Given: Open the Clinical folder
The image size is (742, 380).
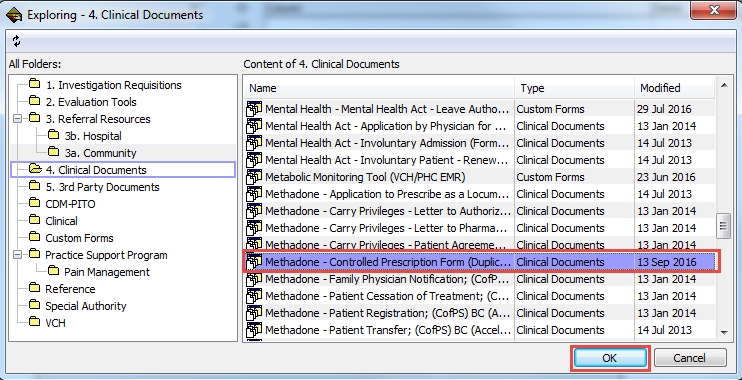Looking at the screenshot, I should coord(62,221).
